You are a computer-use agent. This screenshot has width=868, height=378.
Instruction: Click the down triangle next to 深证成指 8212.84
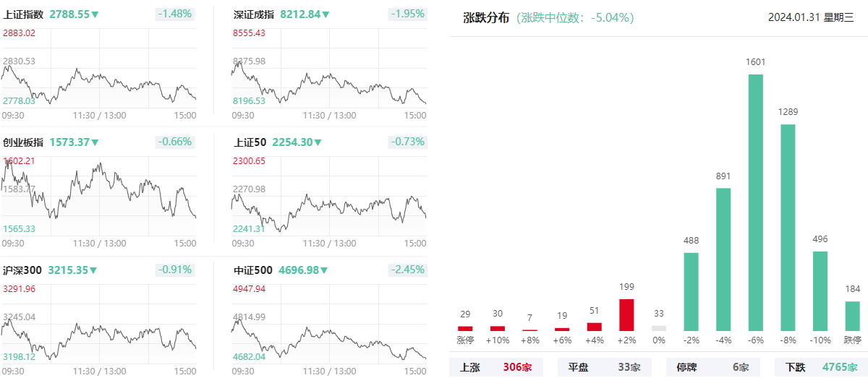click(326, 14)
